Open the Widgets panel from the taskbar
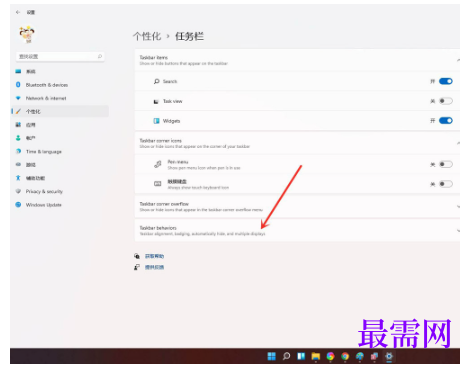This screenshot has height=365, width=470. [301, 356]
